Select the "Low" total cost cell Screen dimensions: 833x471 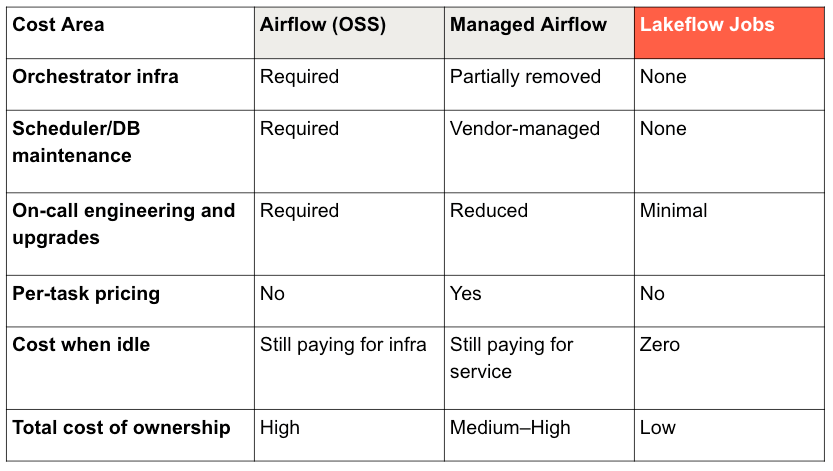[x=657, y=428]
